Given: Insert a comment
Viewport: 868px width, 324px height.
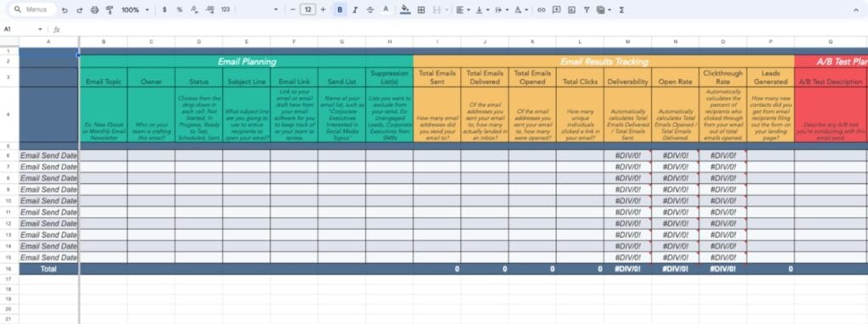Looking at the screenshot, I should [x=556, y=10].
